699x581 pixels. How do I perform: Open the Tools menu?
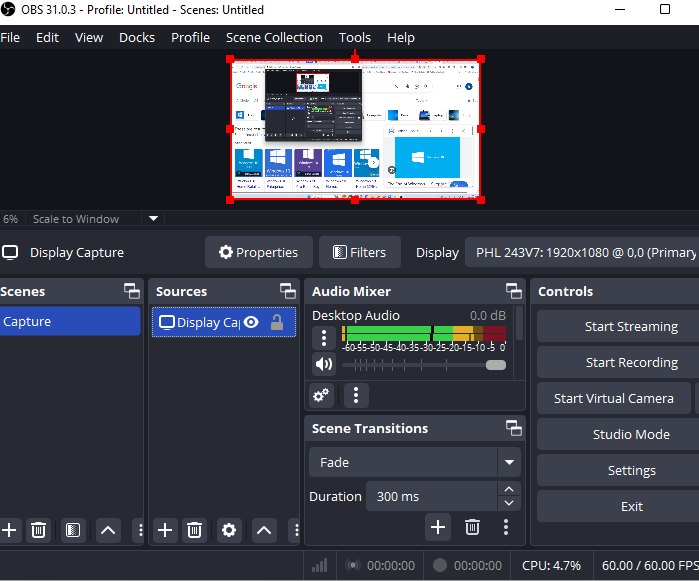[355, 37]
